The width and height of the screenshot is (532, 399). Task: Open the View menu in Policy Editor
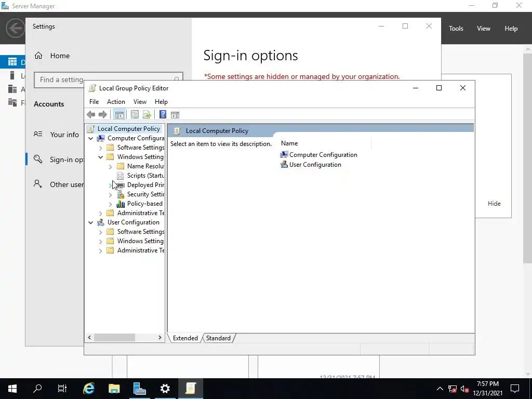(140, 102)
